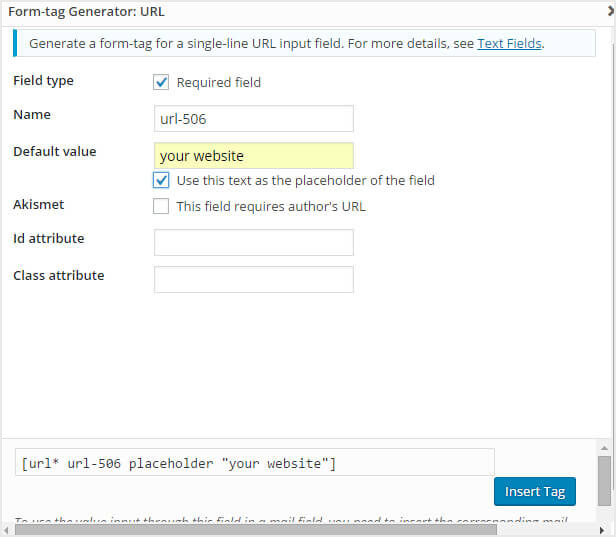Click "This field requires author's URL" label
This screenshot has width=616, height=537.
pyautogui.click(x=271, y=207)
